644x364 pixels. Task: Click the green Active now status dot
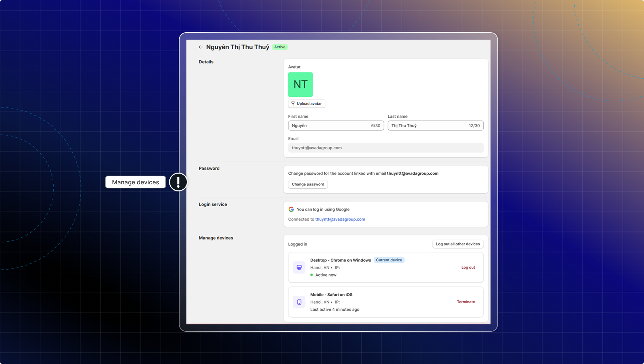(x=312, y=275)
